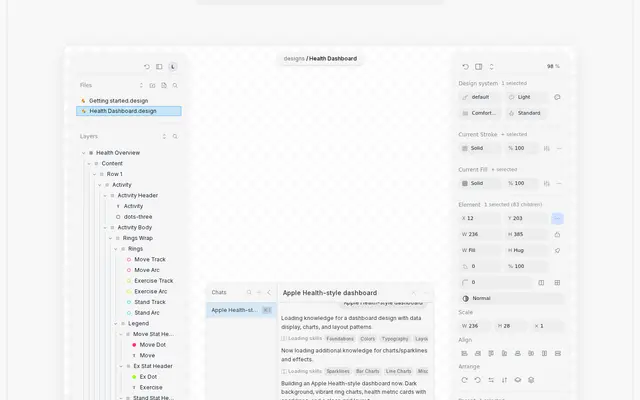Open the default design system dropdown

tap(480, 97)
